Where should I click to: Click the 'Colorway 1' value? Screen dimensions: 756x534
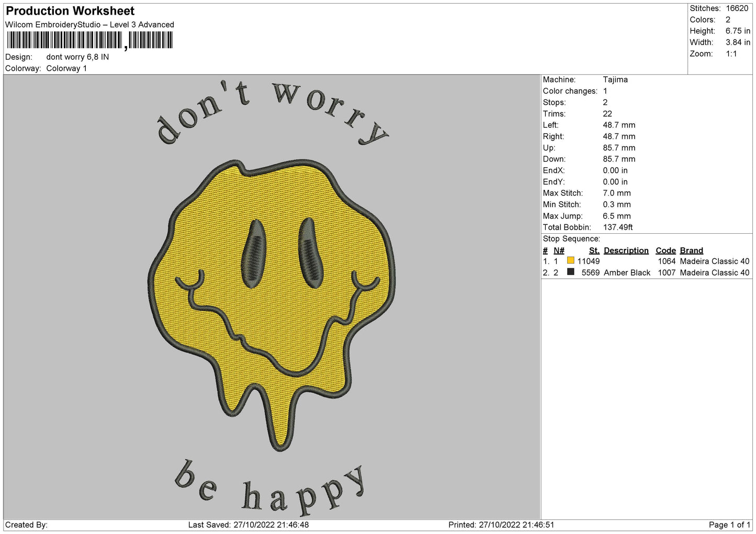click(x=66, y=69)
